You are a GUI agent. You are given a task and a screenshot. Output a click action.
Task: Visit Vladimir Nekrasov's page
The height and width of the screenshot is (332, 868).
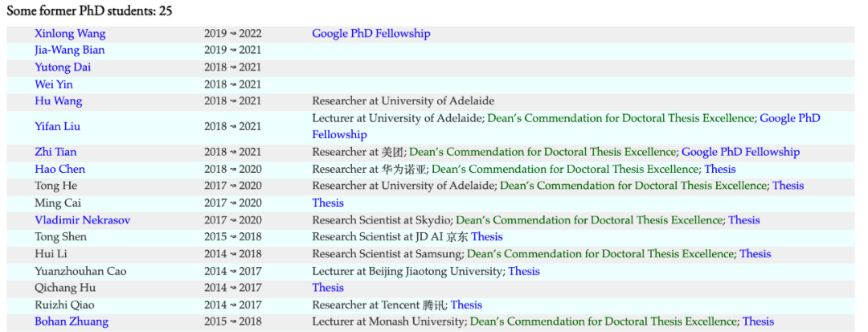[82, 220]
